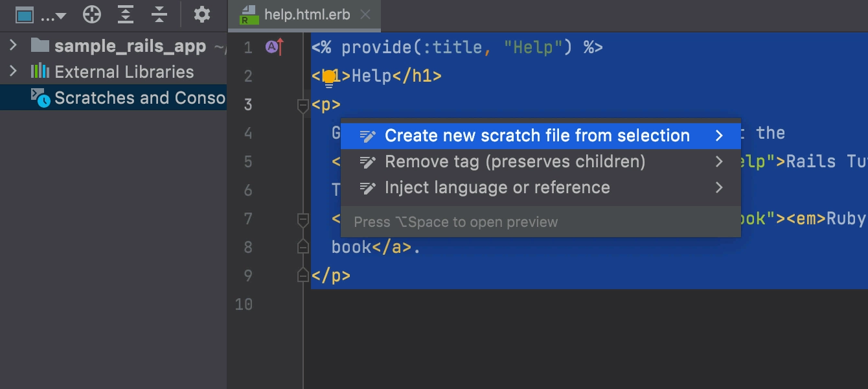This screenshot has width=868, height=389.
Task: Select the sample_rails_app tree label
Action: coord(130,46)
